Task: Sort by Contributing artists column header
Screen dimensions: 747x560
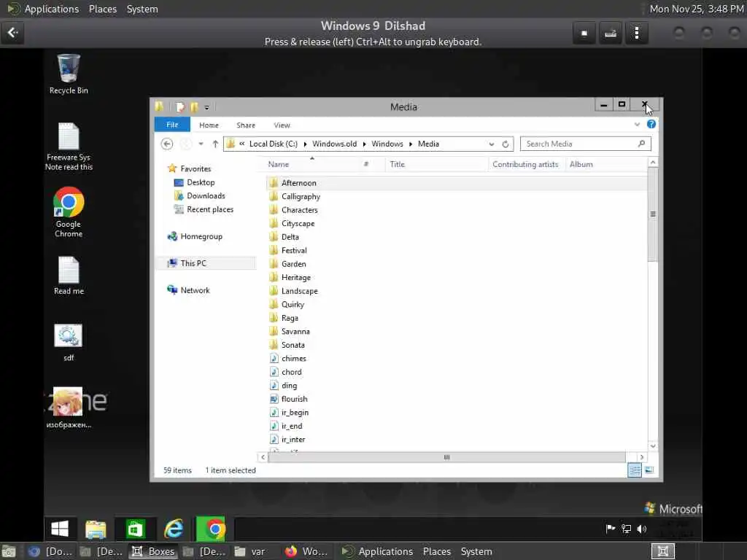Action: tap(526, 164)
